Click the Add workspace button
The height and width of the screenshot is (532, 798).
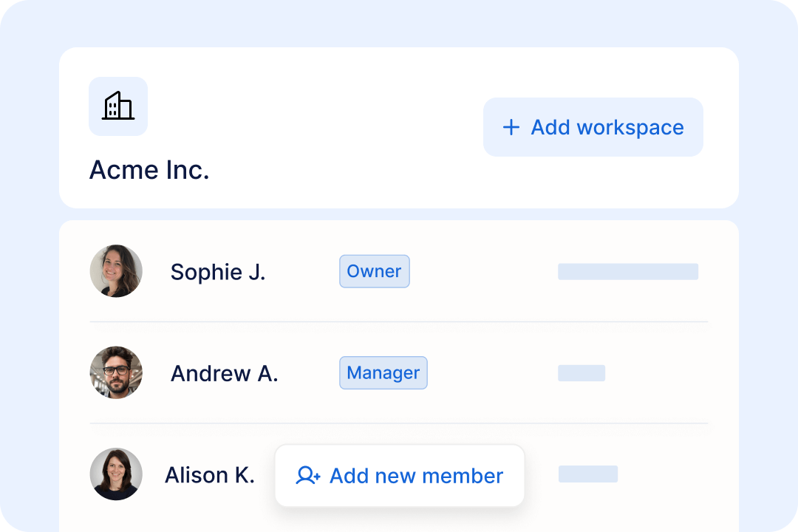pyautogui.click(x=593, y=127)
